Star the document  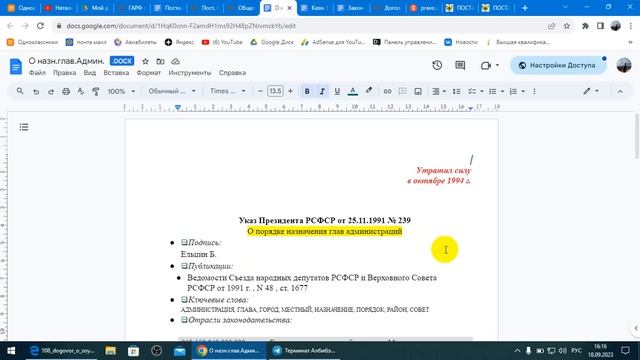pos(145,61)
